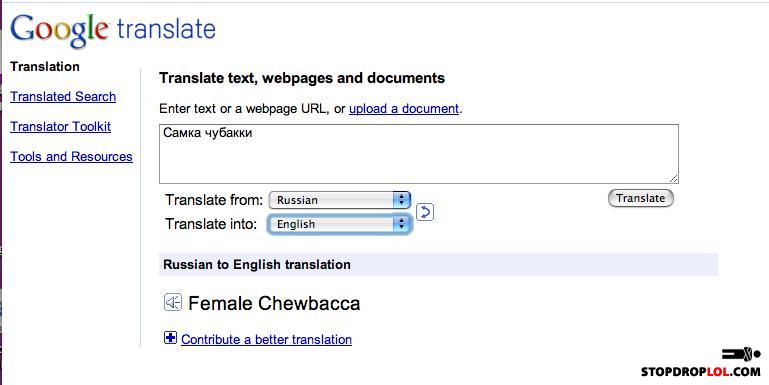Image resolution: width=769 pixels, height=385 pixels.
Task: Open the Translate from language dropdown
Action: 339,200
